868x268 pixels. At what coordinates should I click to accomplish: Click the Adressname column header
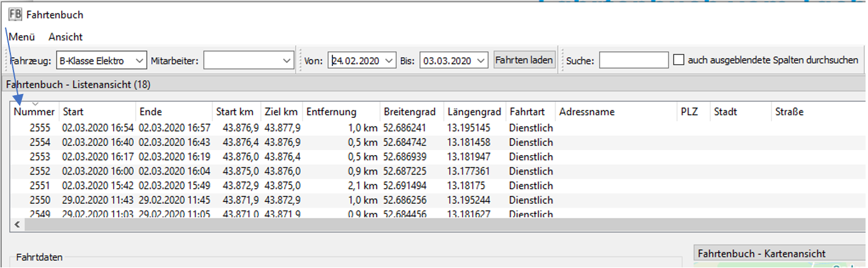tap(615, 112)
